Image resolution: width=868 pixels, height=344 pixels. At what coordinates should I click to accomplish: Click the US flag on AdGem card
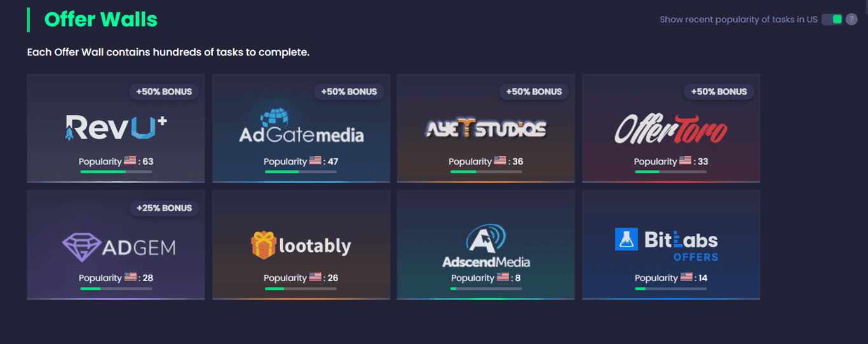coord(130,277)
